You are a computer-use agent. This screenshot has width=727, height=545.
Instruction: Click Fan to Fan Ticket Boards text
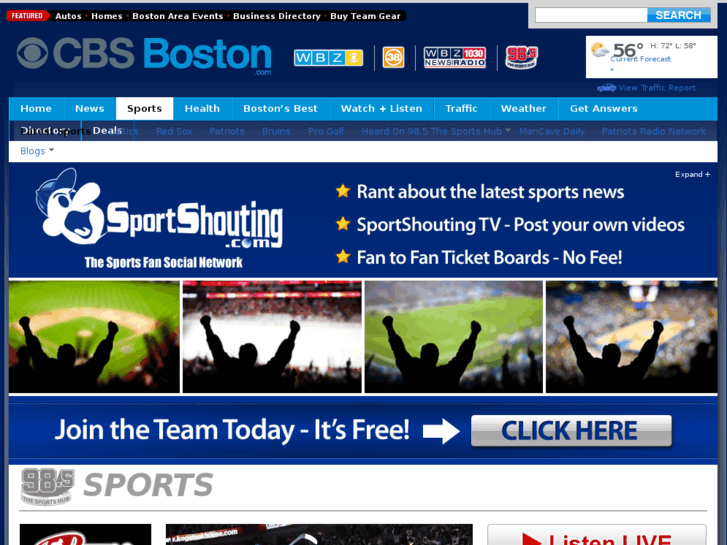click(x=489, y=257)
